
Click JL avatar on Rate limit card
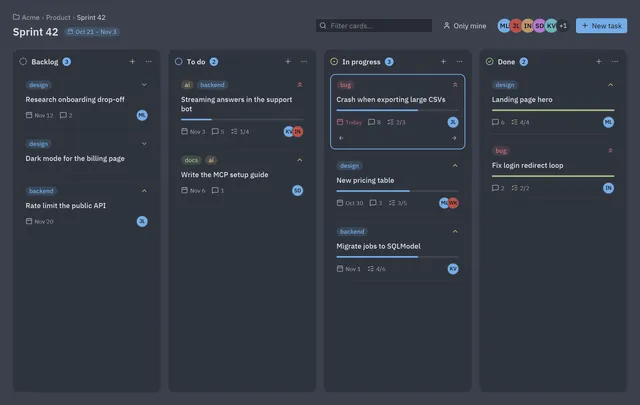[142, 221]
